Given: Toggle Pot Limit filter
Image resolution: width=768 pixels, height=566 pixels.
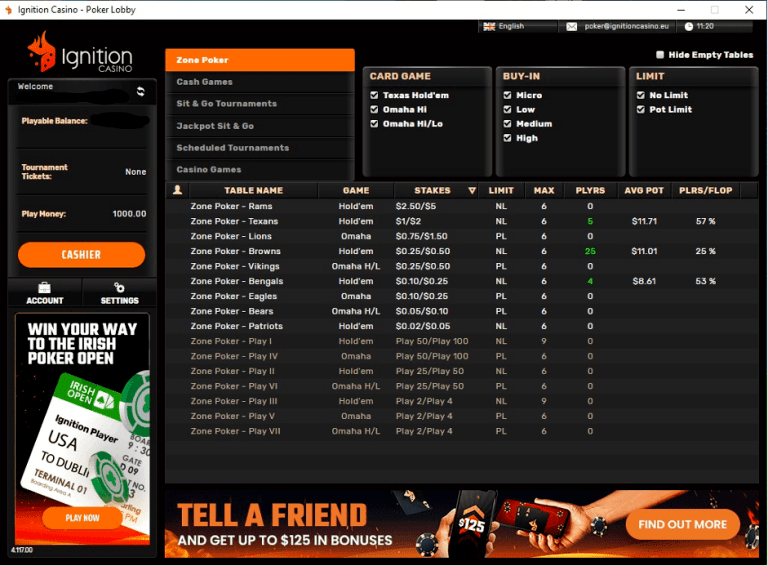Looking at the screenshot, I should tap(641, 109).
